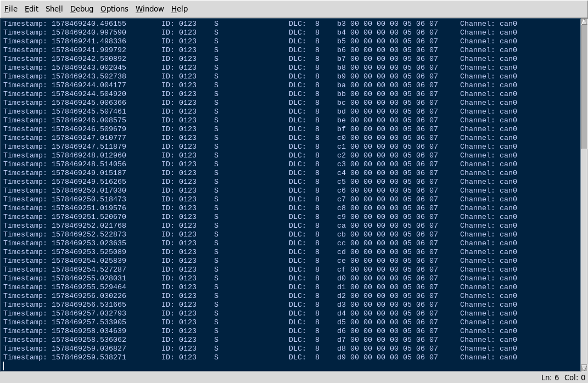Screen dimensions: 588x383
Task: Click timestamp 1578469243.002045
Action: (x=89, y=67)
